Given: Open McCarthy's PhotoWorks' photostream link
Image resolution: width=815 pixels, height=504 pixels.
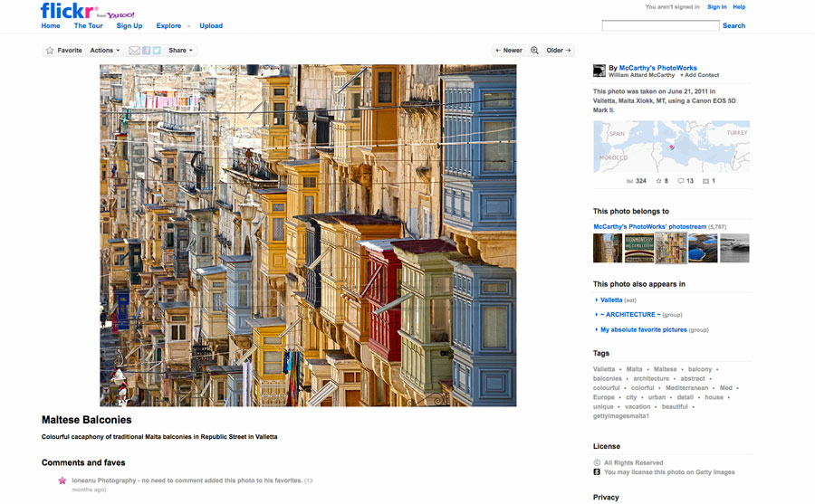Looking at the screenshot, I should point(649,226).
